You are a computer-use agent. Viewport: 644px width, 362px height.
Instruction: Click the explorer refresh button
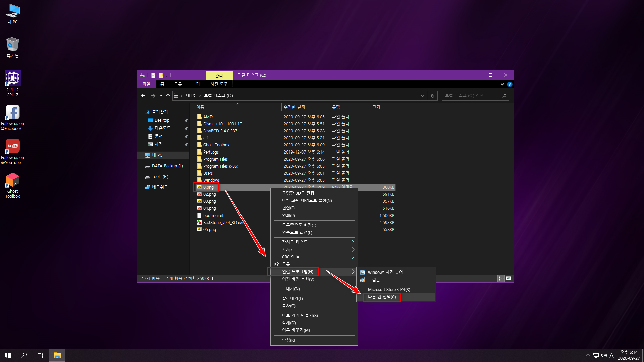(433, 96)
